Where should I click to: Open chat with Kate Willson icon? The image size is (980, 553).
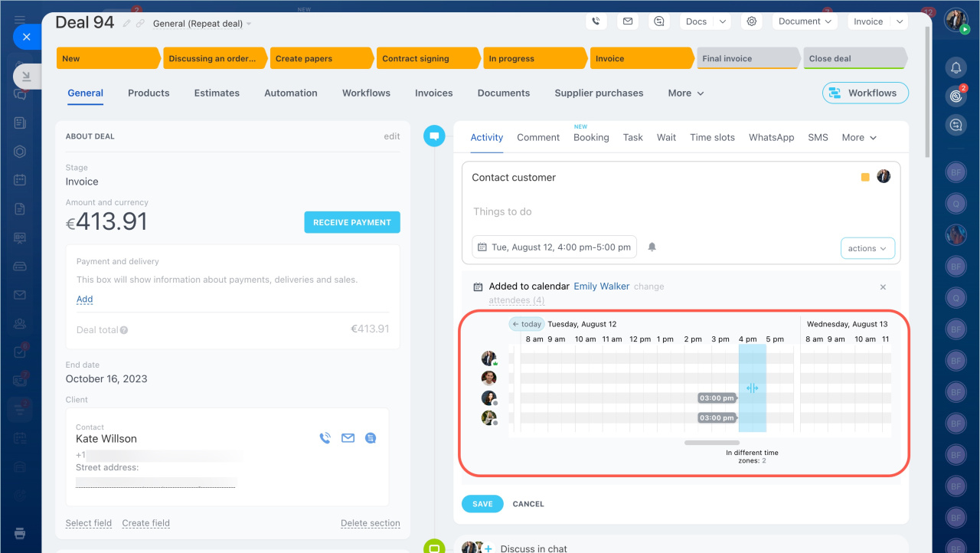[x=371, y=438]
